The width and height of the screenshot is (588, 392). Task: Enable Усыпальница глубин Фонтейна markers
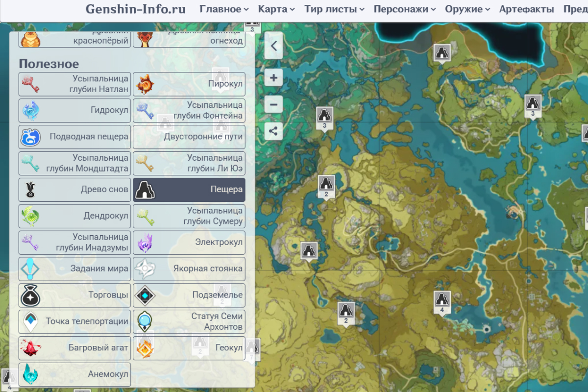click(x=189, y=111)
